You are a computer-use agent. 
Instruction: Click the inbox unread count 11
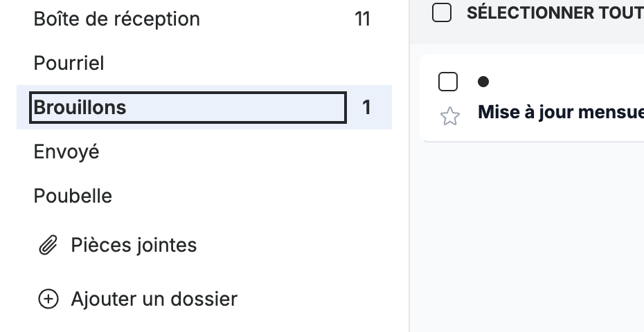coord(362,19)
